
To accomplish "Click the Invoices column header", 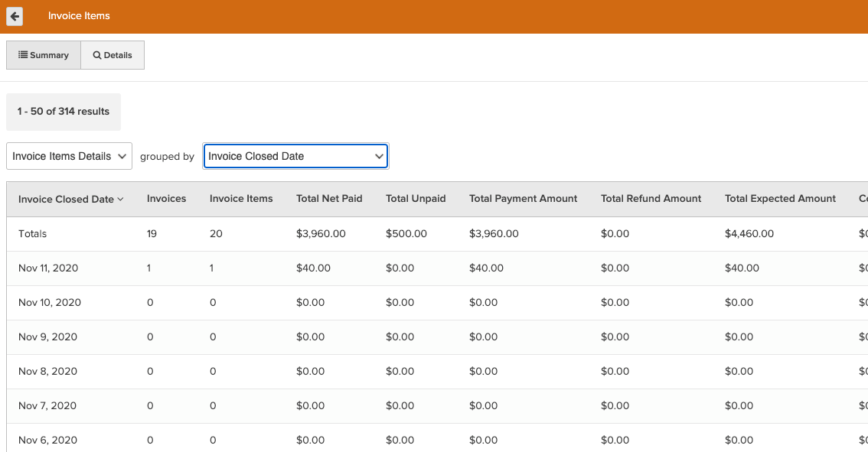I will (166, 198).
